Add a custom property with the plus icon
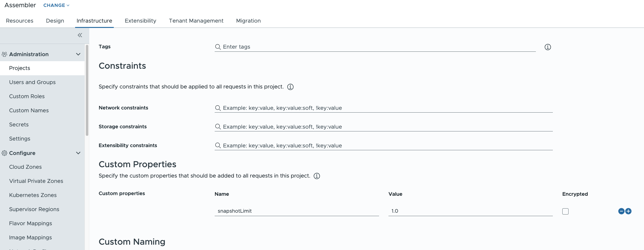Viewport: 644px width, 250px height. 628,211
